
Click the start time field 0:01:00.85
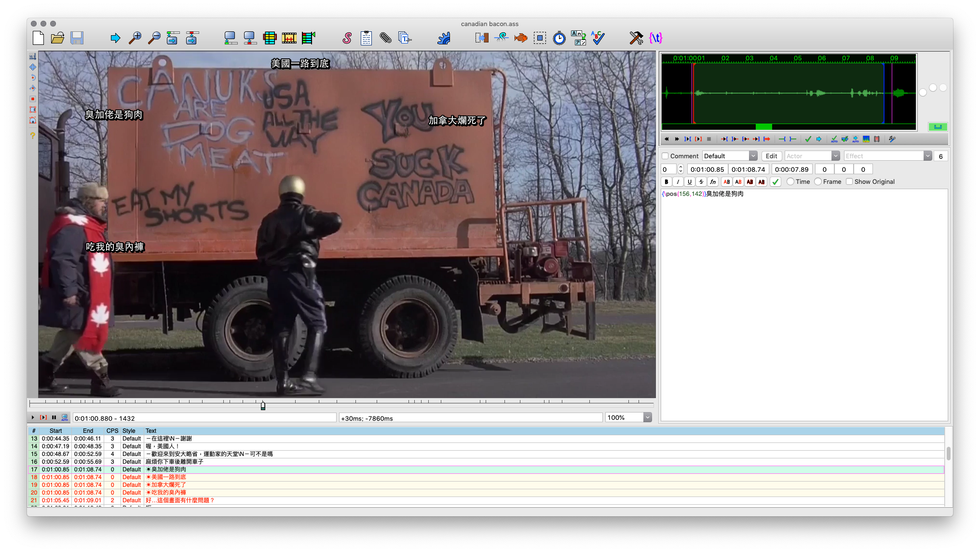tap(707, 169)
